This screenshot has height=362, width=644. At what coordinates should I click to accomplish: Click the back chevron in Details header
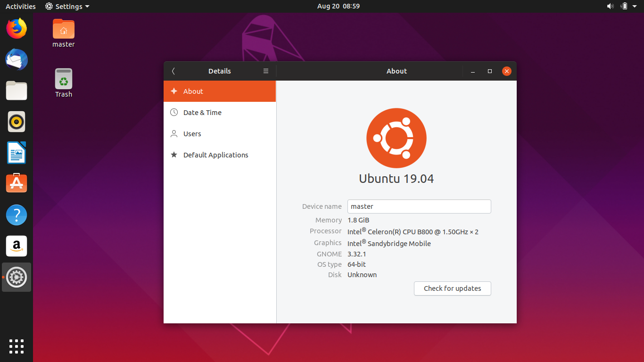click(x=173, y=71)
